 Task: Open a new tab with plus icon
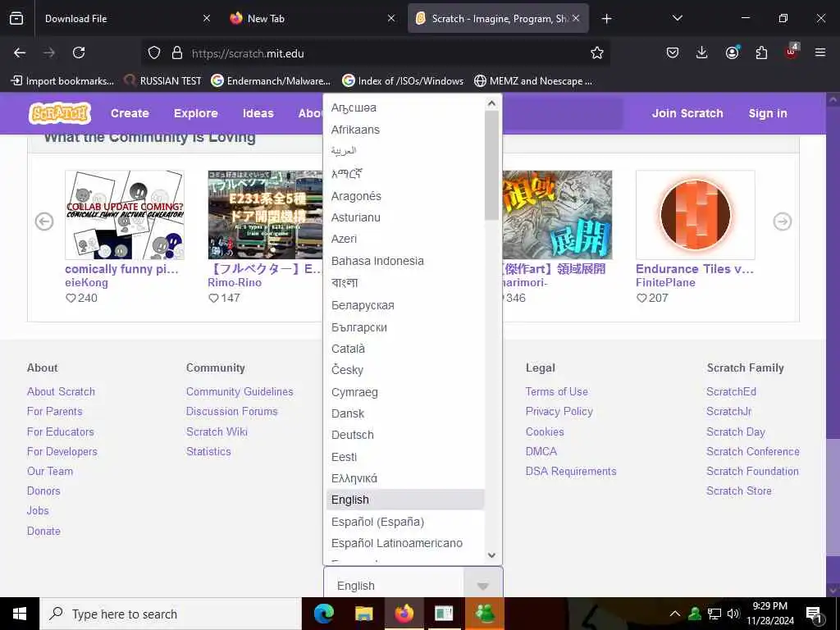coord(606,19)
